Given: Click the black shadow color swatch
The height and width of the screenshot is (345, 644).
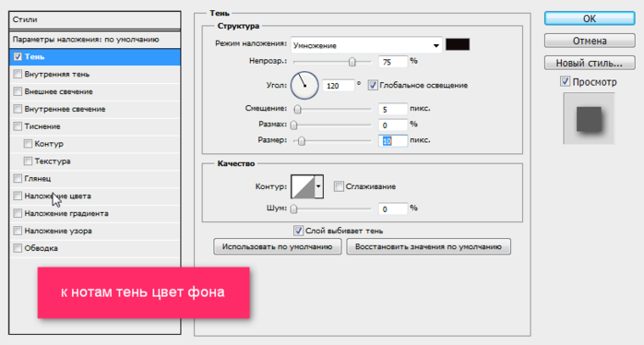Looking at the screenshot, I should [458, 44].
